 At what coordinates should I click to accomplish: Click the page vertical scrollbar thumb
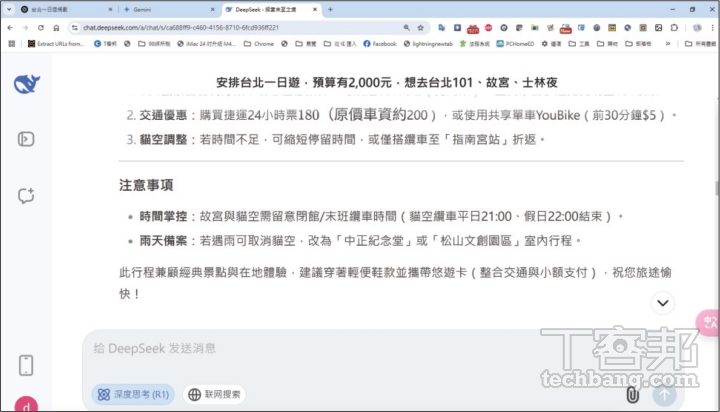point(717,188)
